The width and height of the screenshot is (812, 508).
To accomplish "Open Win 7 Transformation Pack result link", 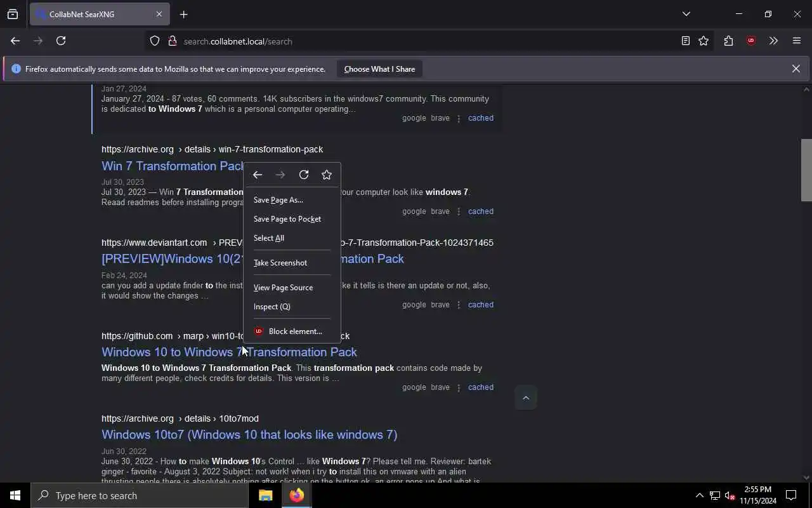I will (173, 166).
